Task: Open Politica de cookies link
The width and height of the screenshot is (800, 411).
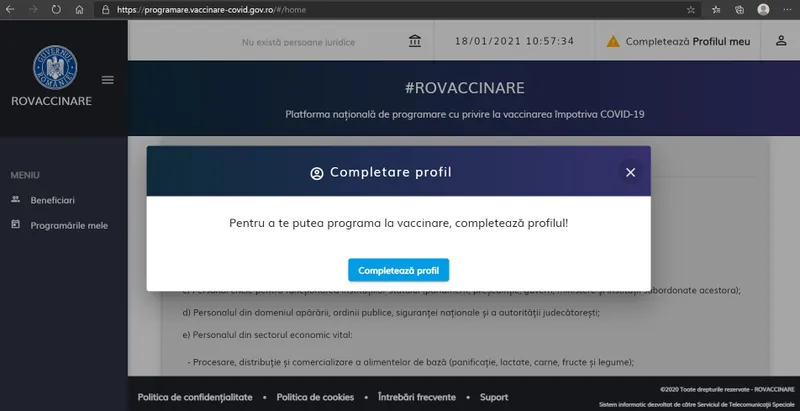Action: click(x=315, y=397)
